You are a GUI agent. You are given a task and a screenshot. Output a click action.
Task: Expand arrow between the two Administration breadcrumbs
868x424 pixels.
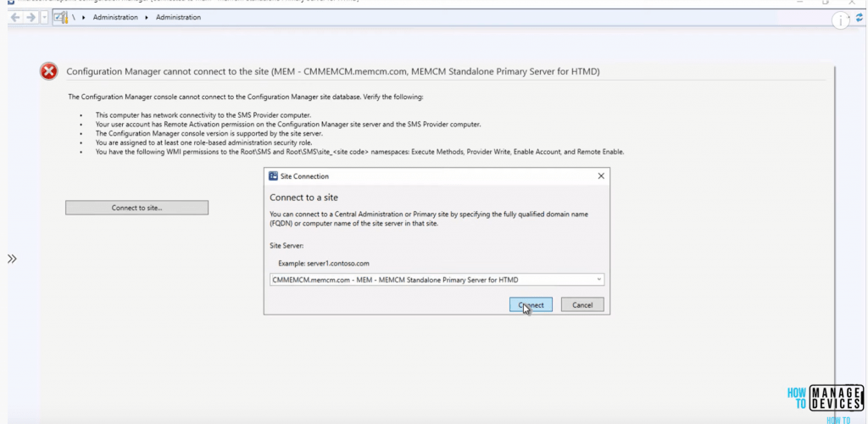tap(147, 18)
